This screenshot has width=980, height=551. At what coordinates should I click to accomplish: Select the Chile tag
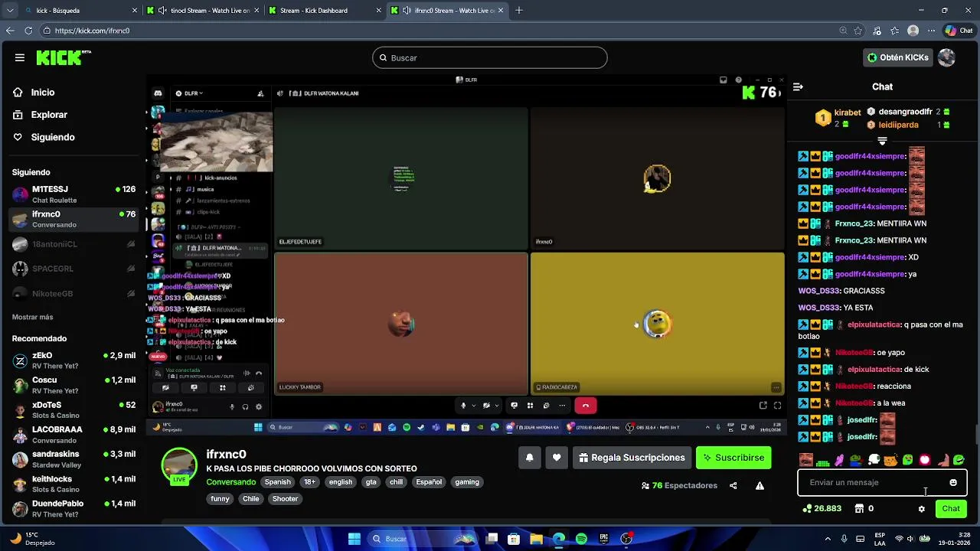(x=251, y=499)
